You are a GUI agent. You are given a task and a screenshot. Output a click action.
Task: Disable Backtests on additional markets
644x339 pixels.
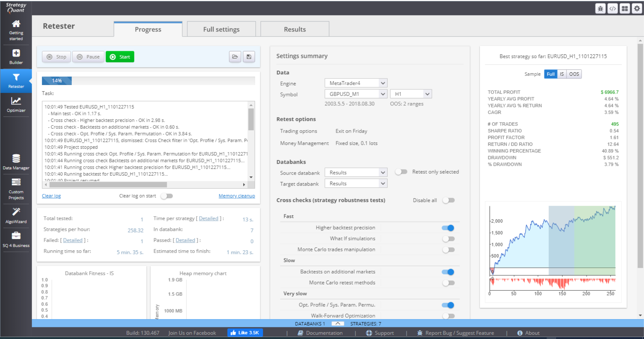point(448,272)
